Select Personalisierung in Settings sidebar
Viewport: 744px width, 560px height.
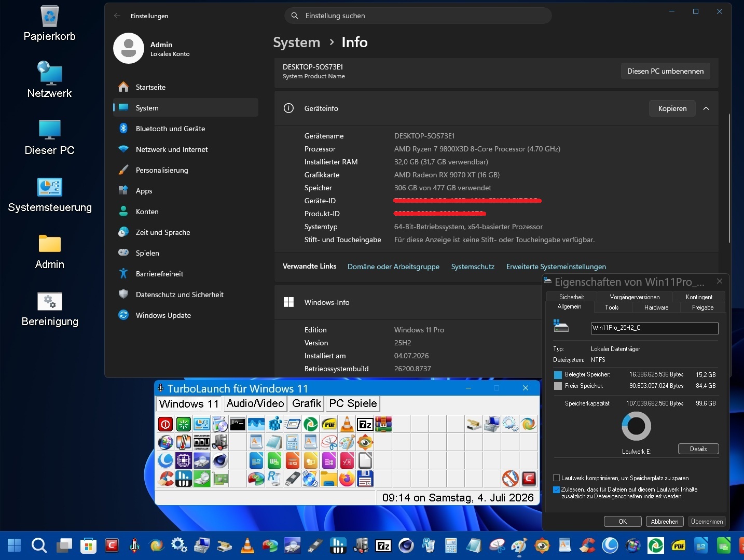point(186,170)
